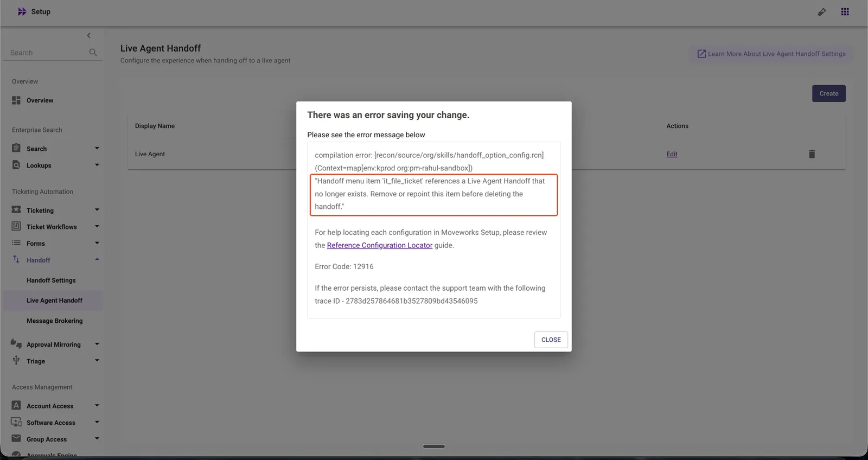Click Edit link for Live Agent

(x=672, y=154)
